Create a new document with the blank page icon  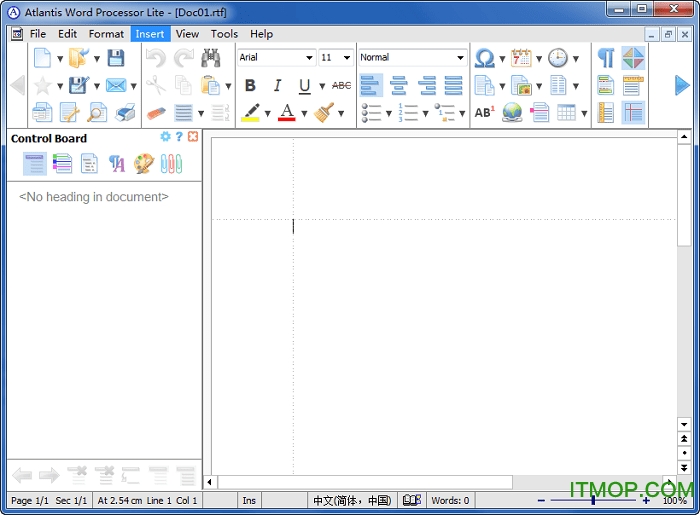point(42,58)
